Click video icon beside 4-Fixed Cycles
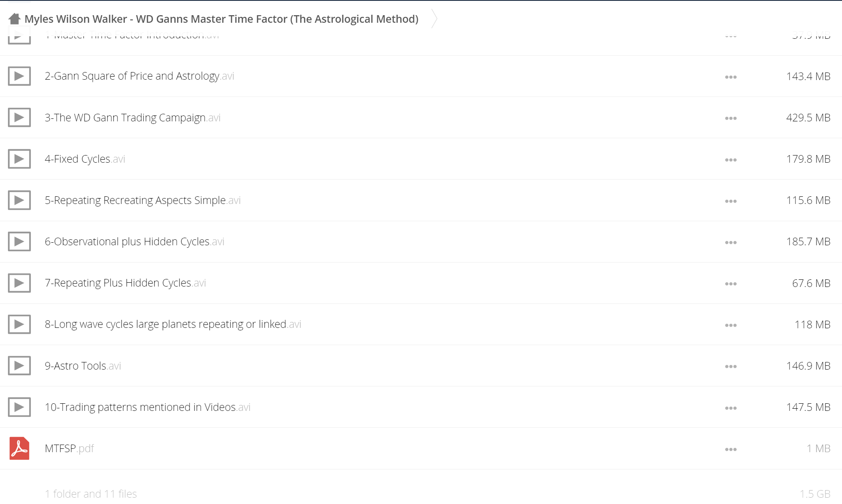The height and width of the screenshot is (504, 842). tap(19, 159)
